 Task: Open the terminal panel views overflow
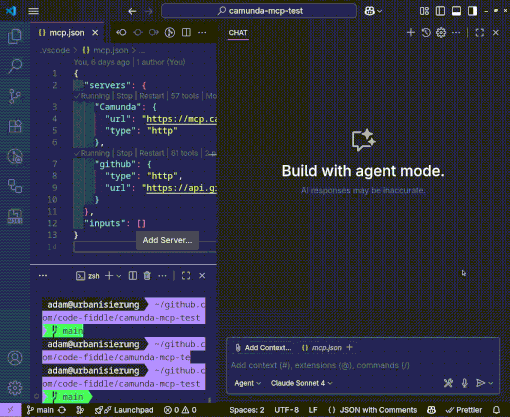click(43, 276)
